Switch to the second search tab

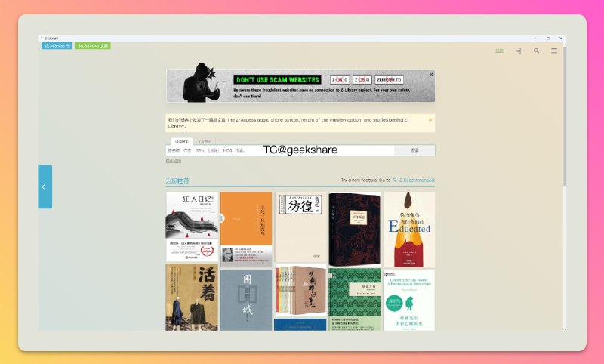tap(205, 141)
